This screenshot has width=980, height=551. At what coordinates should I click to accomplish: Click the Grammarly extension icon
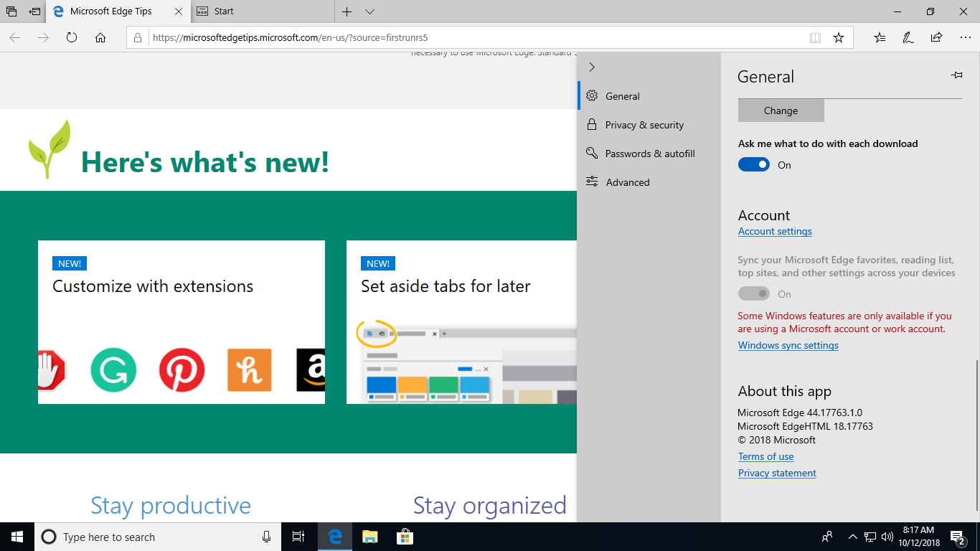click(113, 370)
